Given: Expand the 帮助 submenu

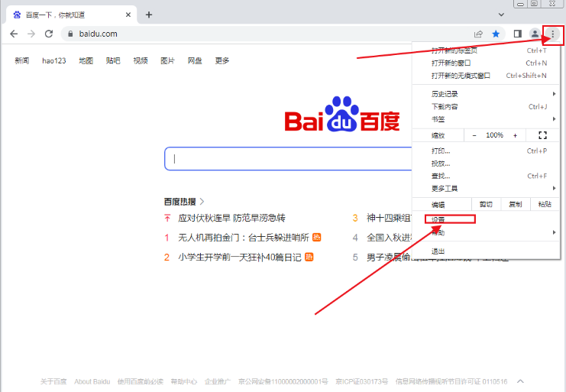Looking at the screenshot, I should 487,232.
